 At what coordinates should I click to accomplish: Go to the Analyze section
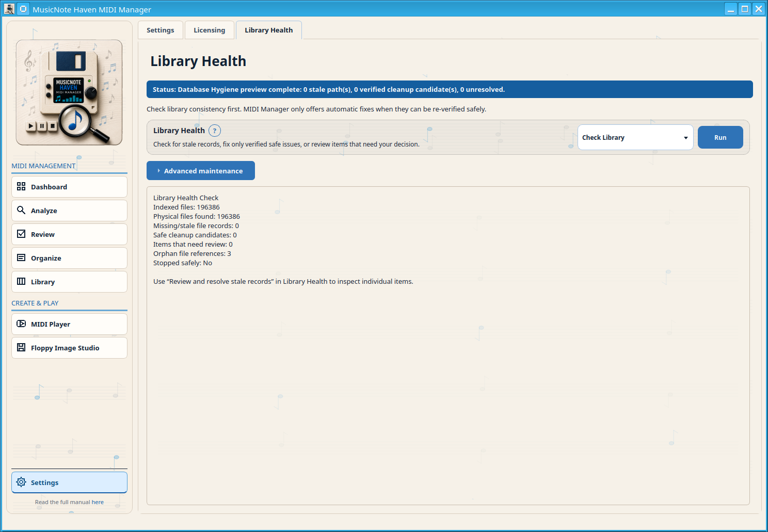[69, 211]
